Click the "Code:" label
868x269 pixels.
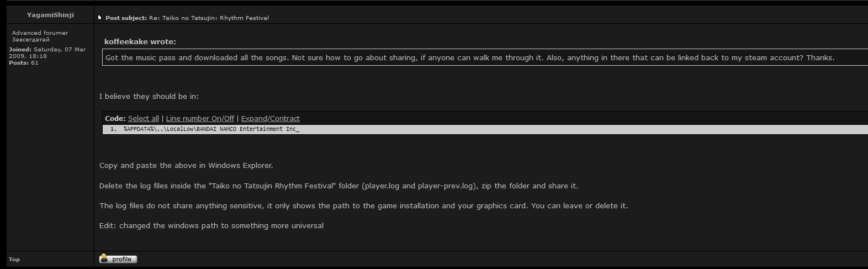tap(115, 119)
